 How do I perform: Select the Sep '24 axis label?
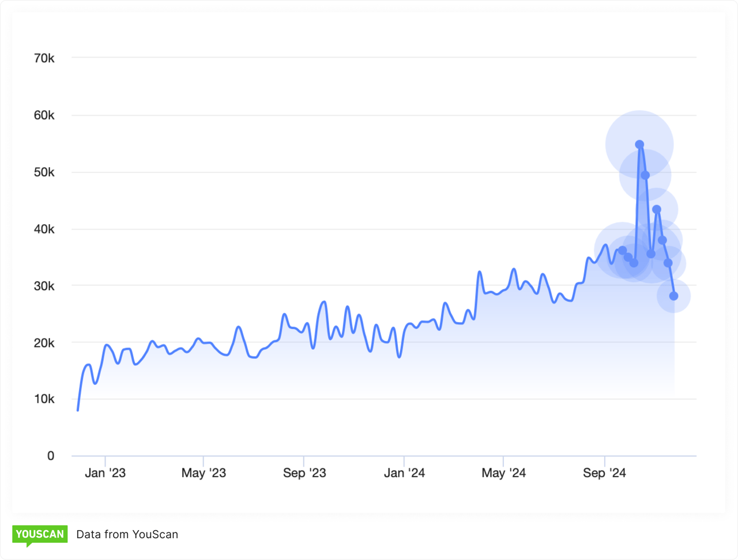point(604,472)
